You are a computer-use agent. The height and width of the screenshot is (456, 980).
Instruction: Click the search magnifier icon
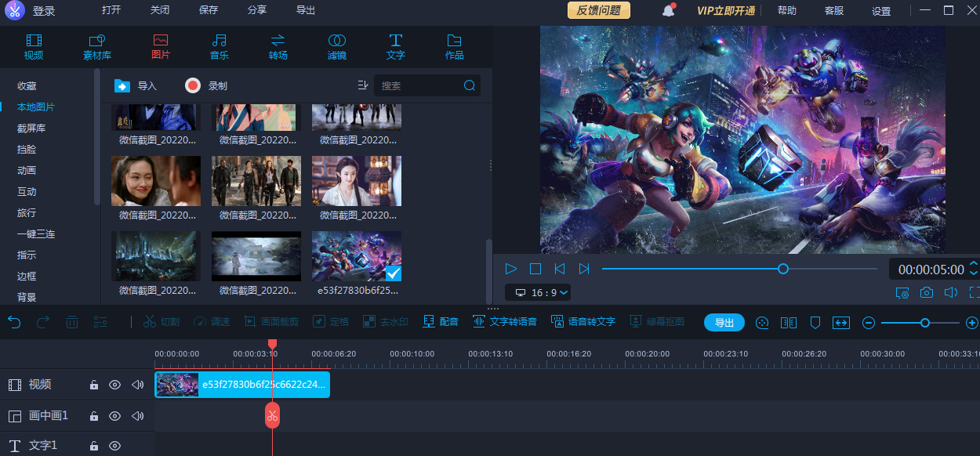[470, 85]
